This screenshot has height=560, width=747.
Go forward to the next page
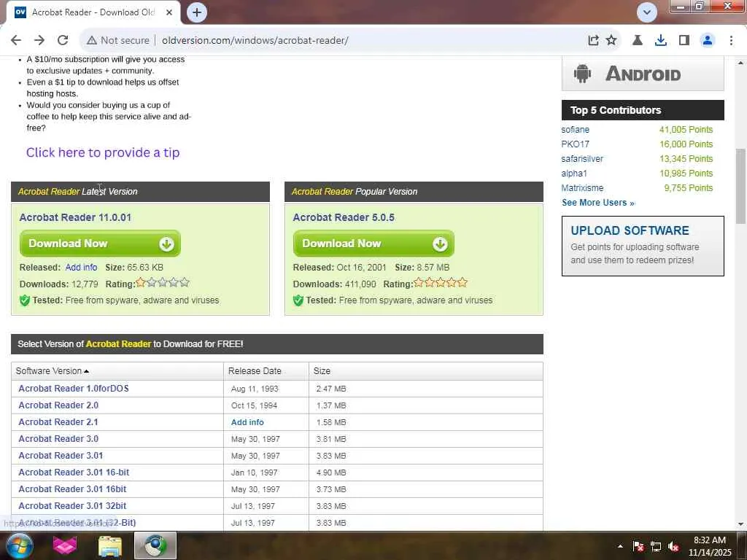(39, 41)
